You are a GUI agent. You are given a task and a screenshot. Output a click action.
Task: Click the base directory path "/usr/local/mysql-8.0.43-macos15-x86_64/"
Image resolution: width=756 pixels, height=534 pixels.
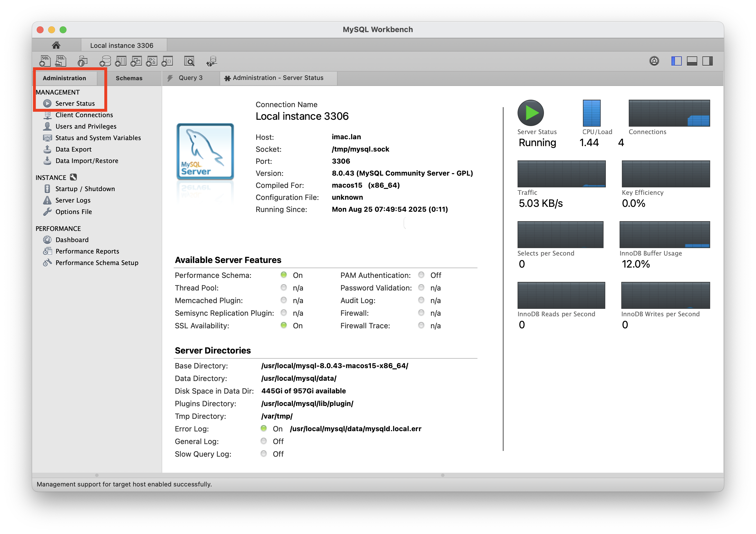tap(335, 366)
